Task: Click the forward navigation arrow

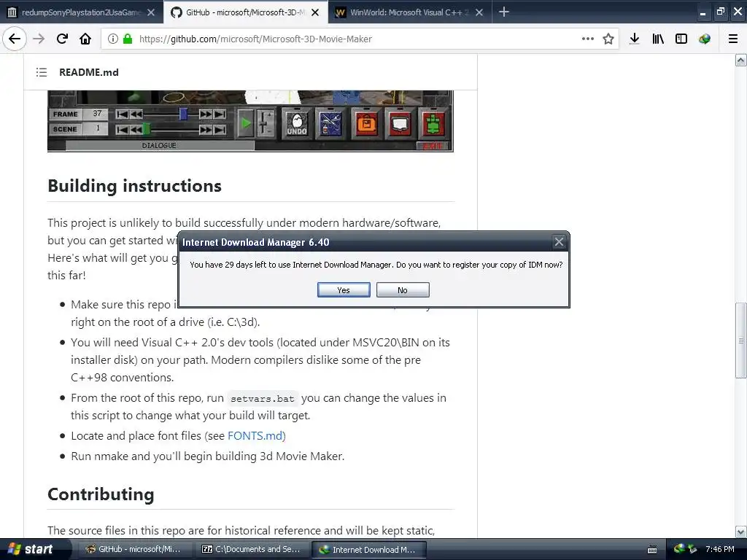Action: point(39,39)
